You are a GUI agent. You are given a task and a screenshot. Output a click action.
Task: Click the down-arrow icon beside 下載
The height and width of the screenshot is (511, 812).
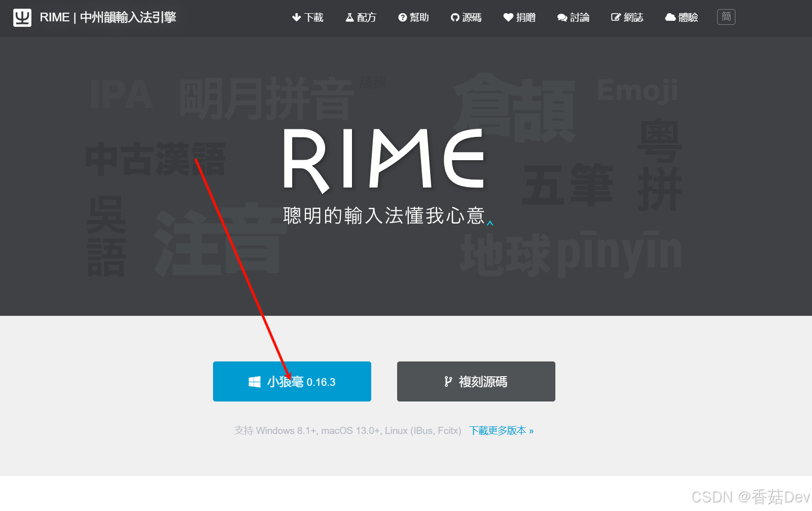[297, 18]
